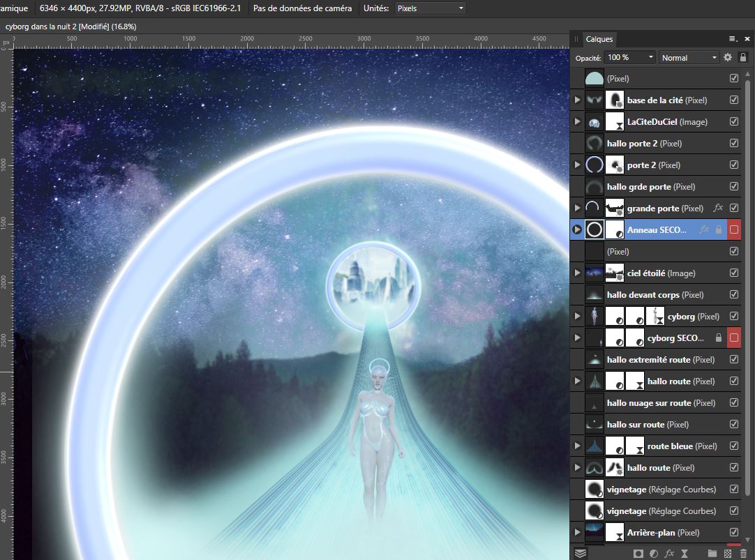
Task: Click the edit all layers stack icon
Action: click(581, 554)
